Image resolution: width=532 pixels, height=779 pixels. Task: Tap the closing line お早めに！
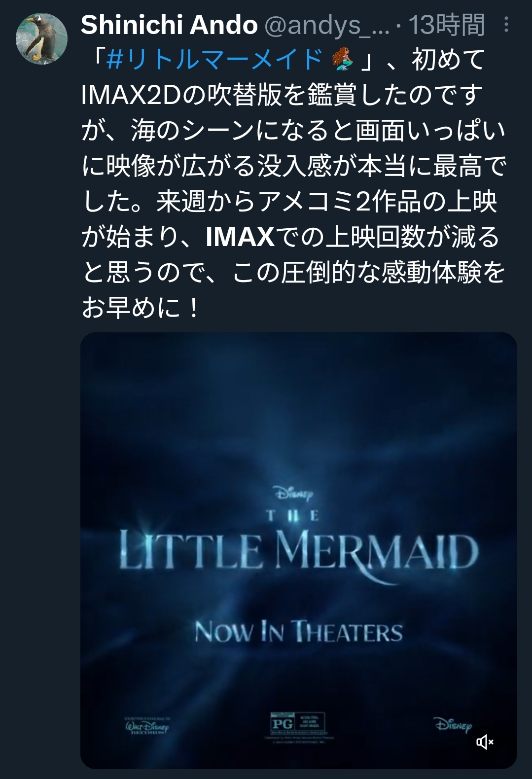[141, 308]
